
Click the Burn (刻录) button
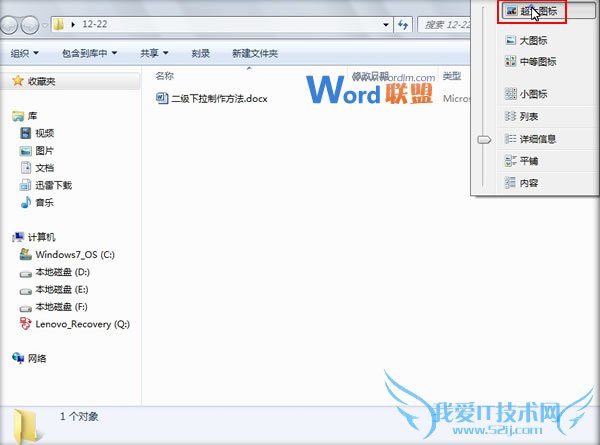click(201, 53)
